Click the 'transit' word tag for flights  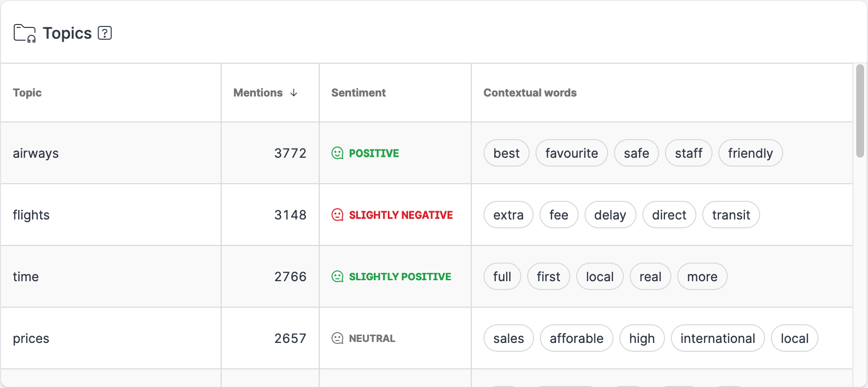731,215
